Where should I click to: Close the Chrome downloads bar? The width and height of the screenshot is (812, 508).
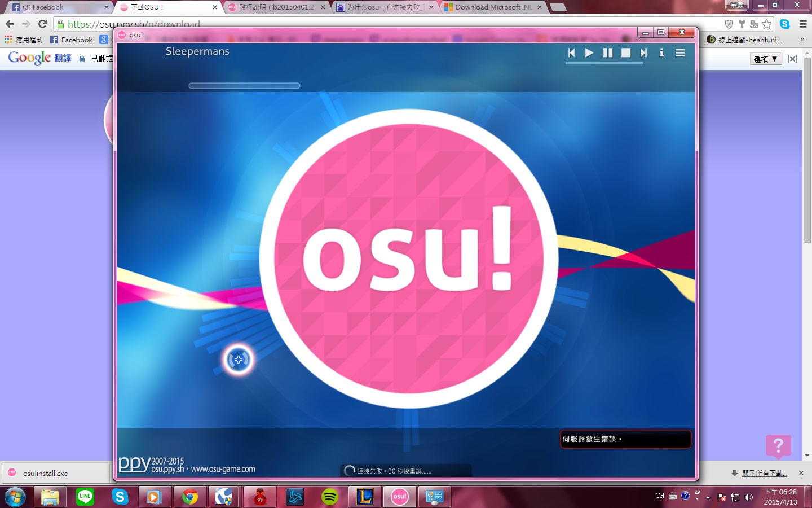[801, 473]
